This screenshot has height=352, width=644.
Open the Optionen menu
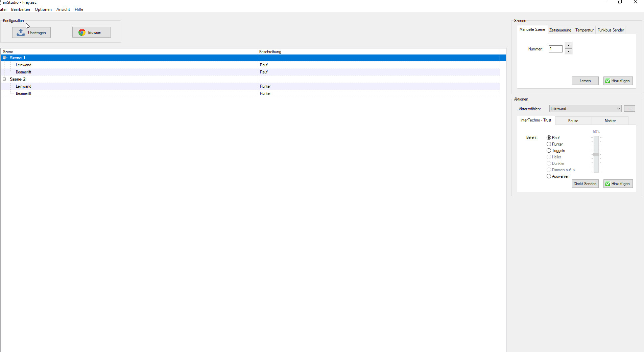[x=43, y=9]
